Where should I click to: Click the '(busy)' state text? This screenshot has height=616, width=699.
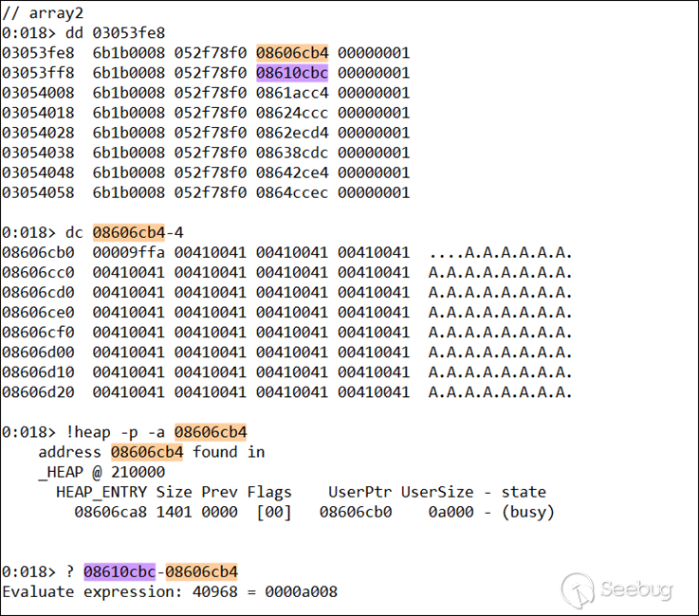[528, 512]
